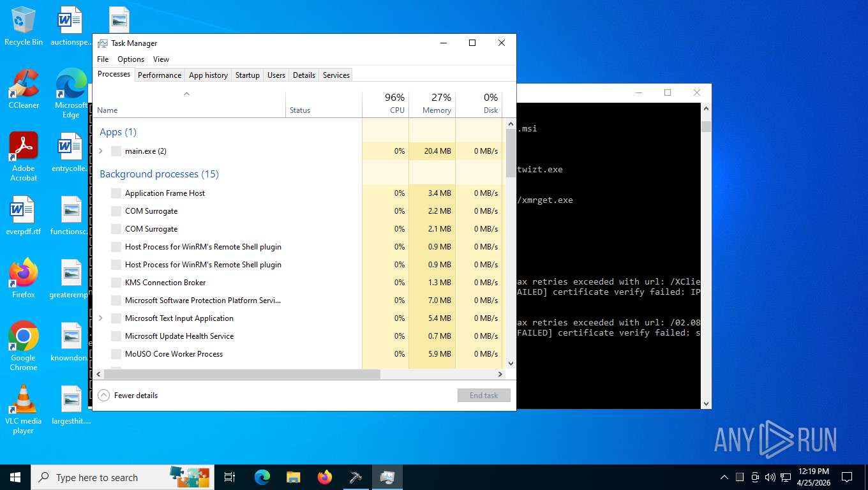Sort processes by the CPU column

[x=385, y=105]
